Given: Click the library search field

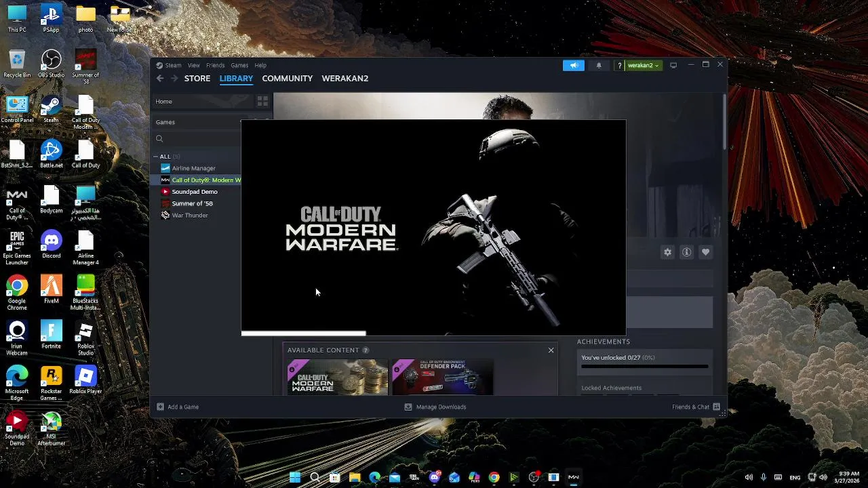Looking at the screenshot, I should pos(197,139).
